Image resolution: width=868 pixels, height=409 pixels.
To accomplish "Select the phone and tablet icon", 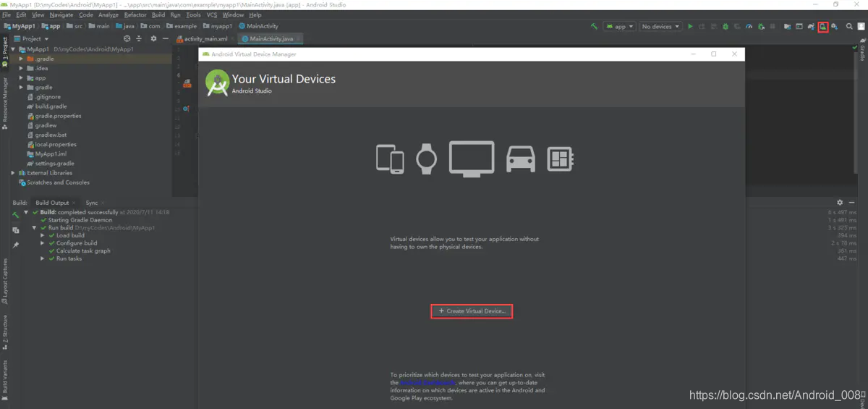I will click(390, 159).
